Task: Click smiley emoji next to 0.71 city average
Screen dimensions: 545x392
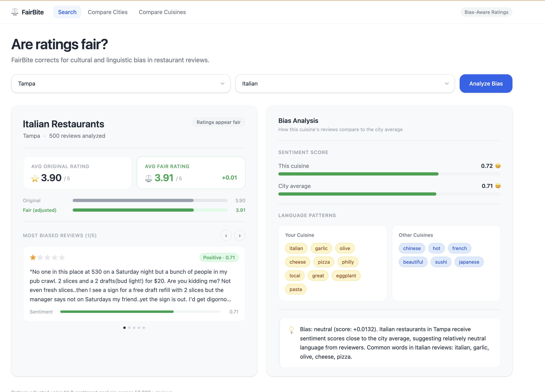Action: tap(498, 186)
